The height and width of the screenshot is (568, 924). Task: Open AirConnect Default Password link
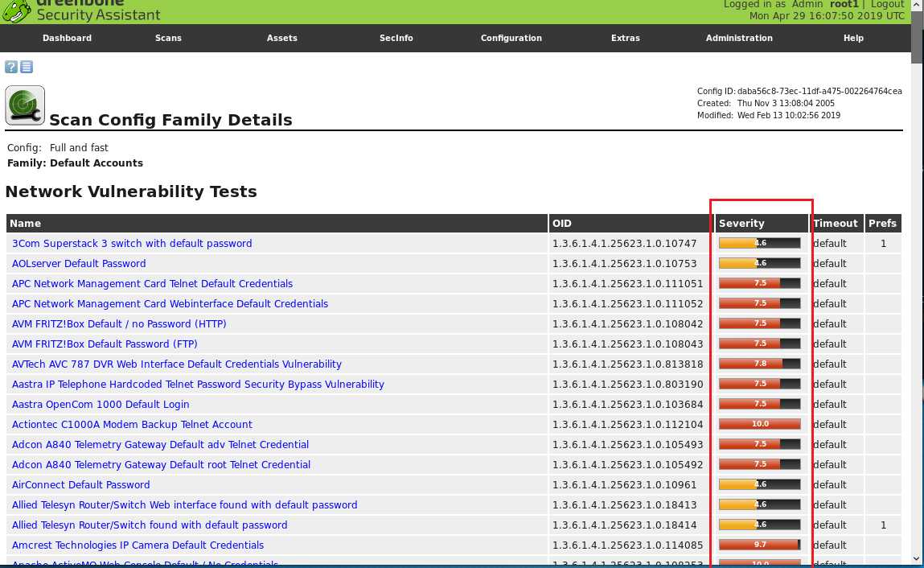click(80, 484)
